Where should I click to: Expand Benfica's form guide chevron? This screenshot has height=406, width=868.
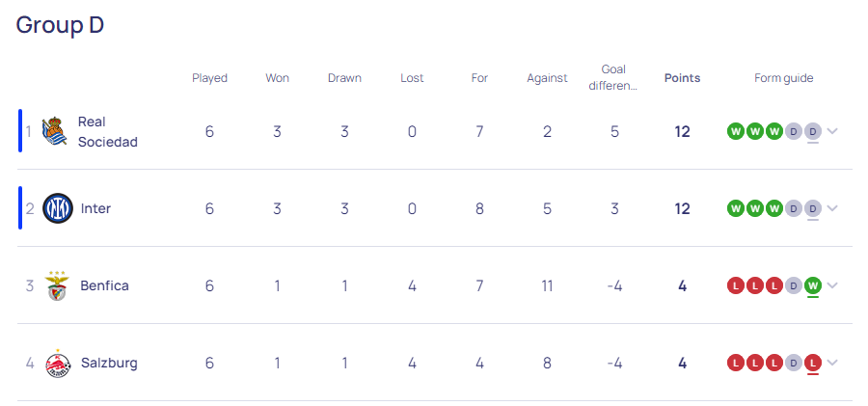pos(832,285)
